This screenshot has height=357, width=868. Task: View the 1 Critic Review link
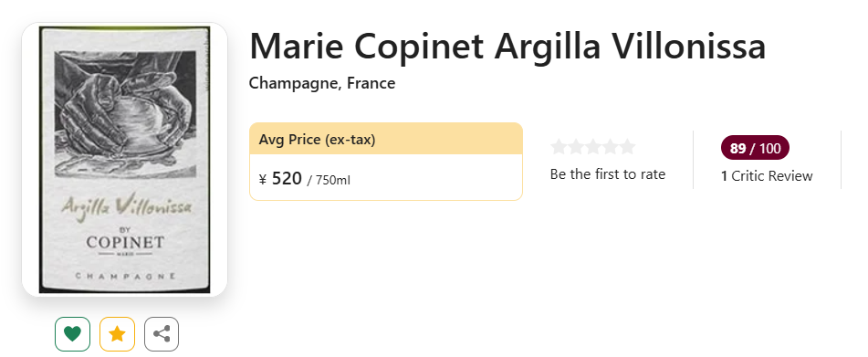click(x=767, y=176)
